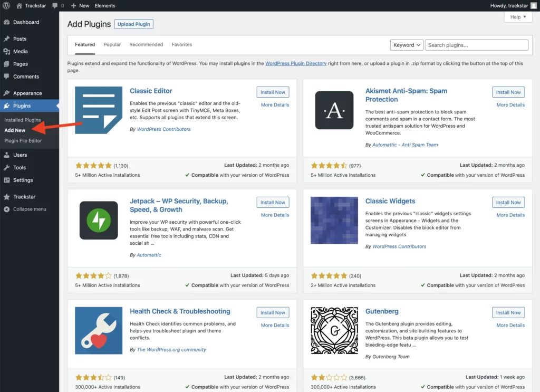This screenshot has height=392, width=540.
Task: Switch to the Popular tab
Action: 112,44
